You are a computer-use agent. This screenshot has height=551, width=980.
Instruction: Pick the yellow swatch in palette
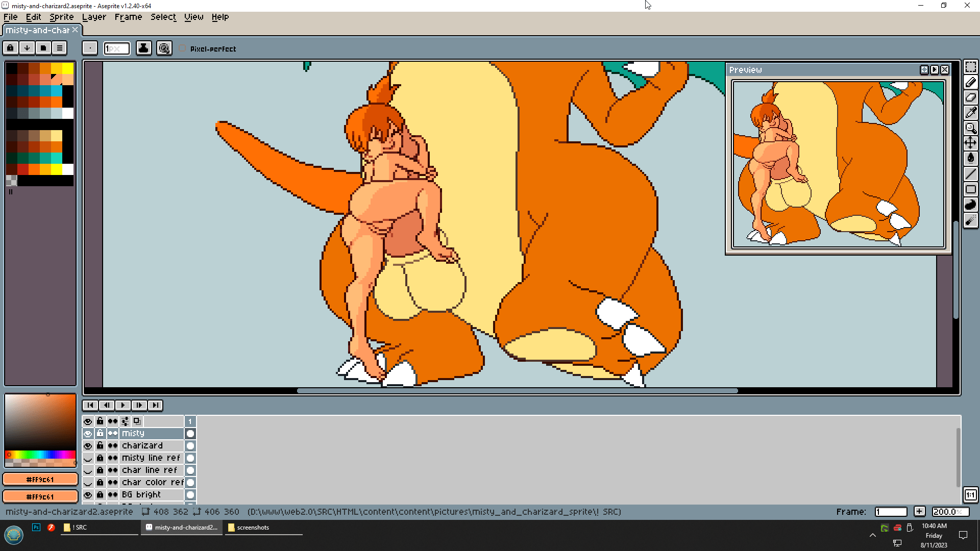click(x=68, y=68)
